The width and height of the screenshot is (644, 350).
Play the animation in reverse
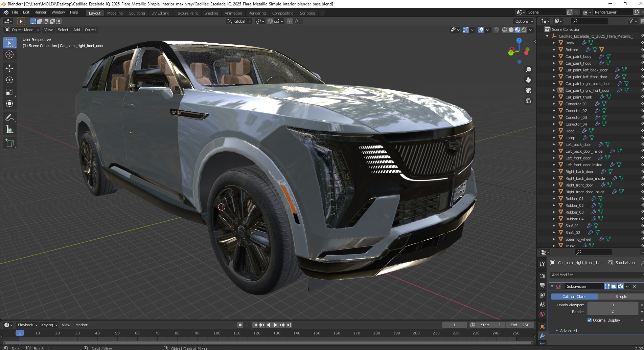[269, 325]
